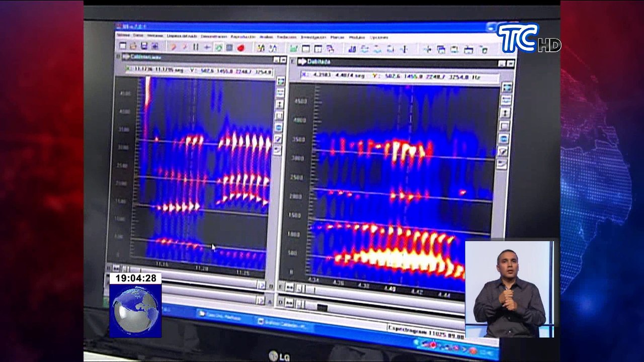Open the Marcas menu

pyautogui.click(x=337, y=37)
